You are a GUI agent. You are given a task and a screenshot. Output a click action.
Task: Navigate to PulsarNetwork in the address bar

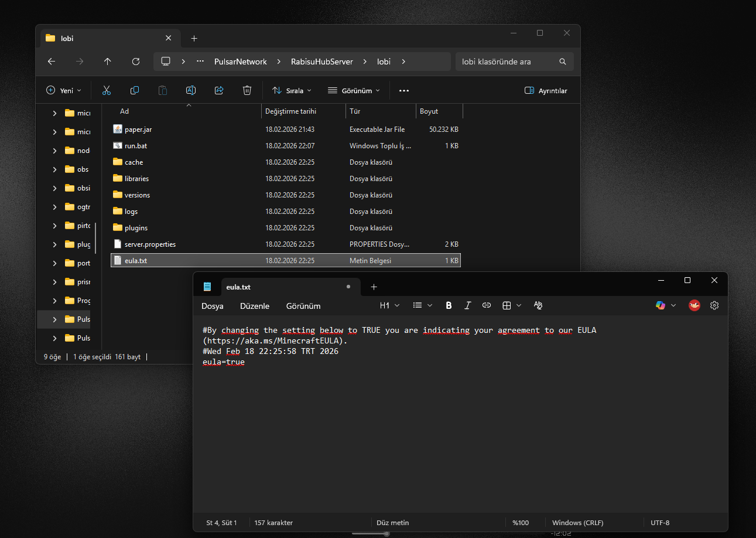(241, 62)
